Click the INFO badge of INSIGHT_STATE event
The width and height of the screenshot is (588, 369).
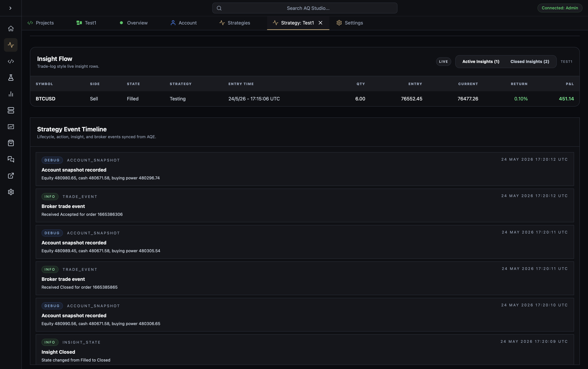click(x=50, y=342)
